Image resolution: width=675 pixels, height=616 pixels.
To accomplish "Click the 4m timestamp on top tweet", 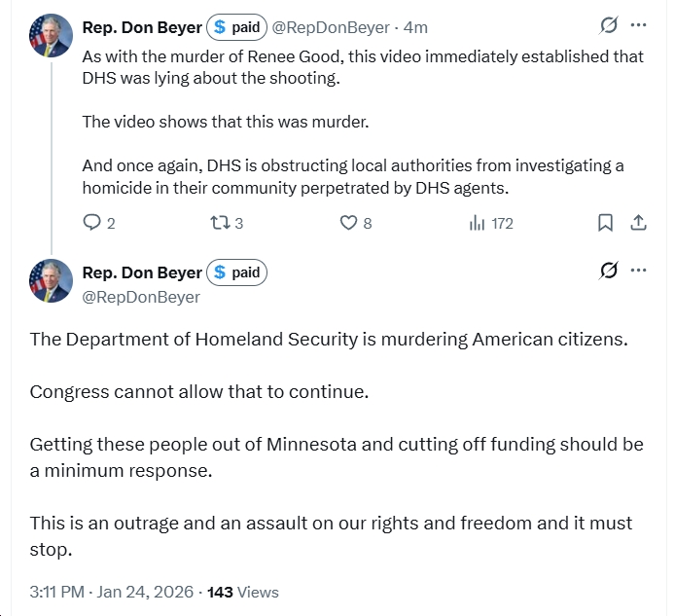I will click(x=416, y=27).
